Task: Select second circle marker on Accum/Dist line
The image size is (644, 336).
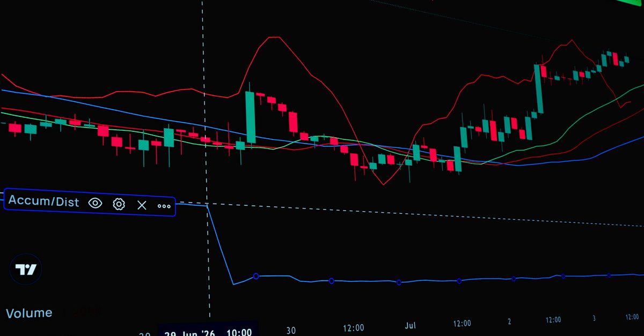Action: tap(331, 281)
